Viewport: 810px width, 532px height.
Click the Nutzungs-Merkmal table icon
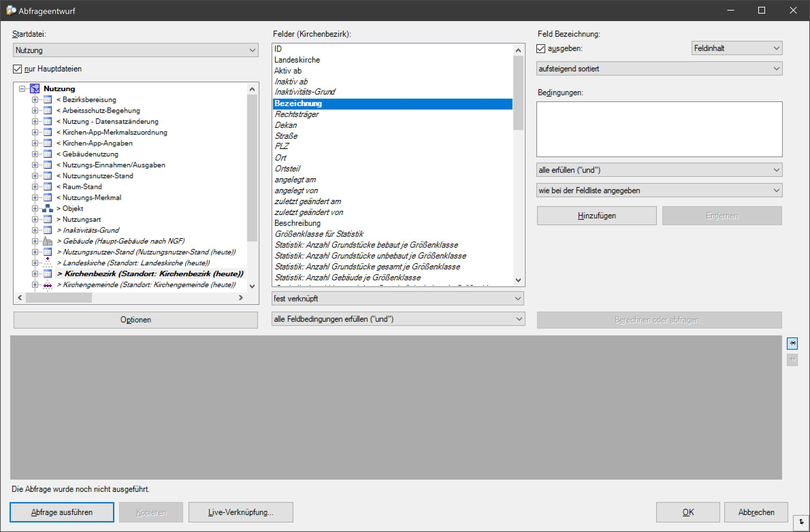point(48,198)
